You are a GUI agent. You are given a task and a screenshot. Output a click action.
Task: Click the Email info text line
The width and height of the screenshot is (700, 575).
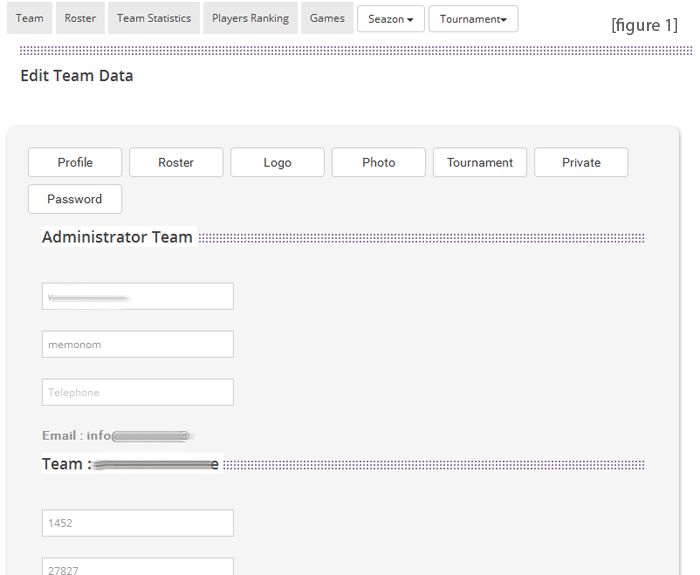(x=116, y=436)
